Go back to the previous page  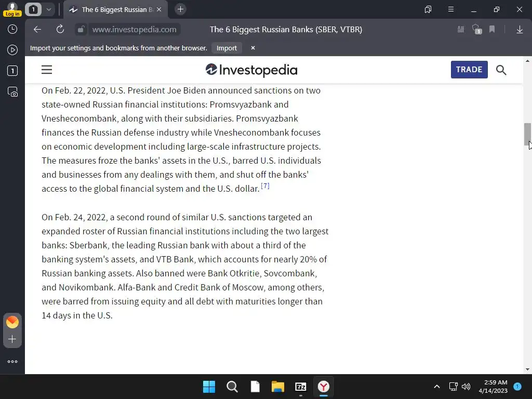[37, 30]
